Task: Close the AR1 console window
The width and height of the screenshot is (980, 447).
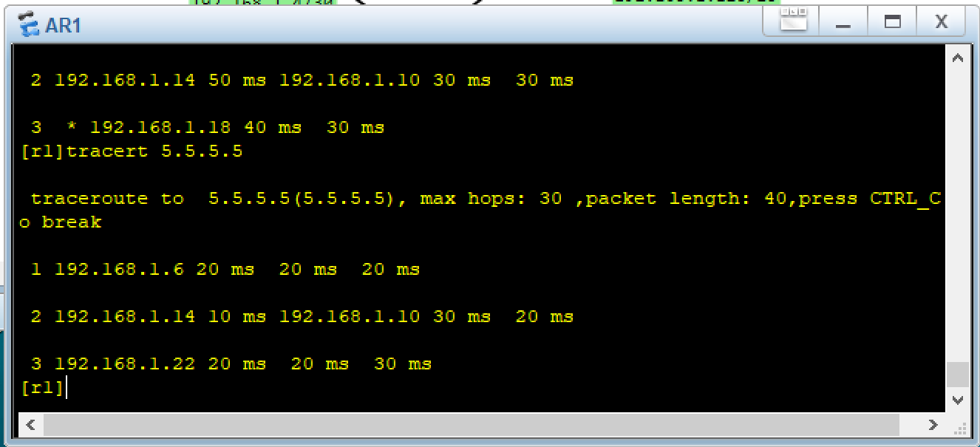Action: pos(941,22)
